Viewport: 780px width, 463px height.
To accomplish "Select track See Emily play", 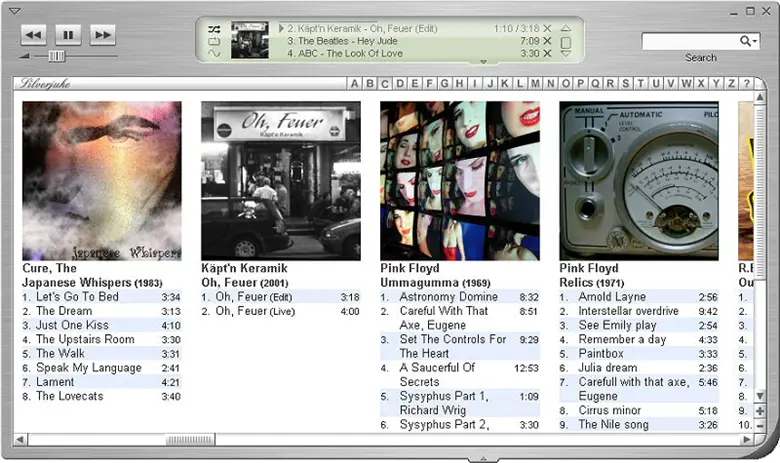I will click(x=639, y=325).
